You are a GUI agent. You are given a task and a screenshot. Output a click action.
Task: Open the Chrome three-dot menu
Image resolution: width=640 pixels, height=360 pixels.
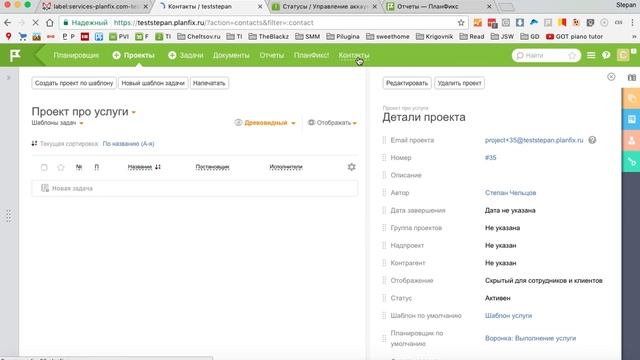tap(633, 23)
